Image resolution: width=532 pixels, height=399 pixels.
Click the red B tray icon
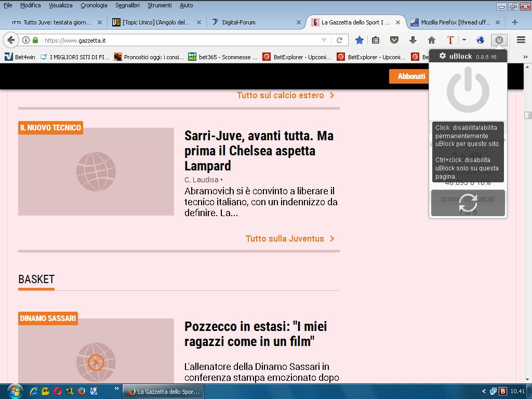coord(503,392)
